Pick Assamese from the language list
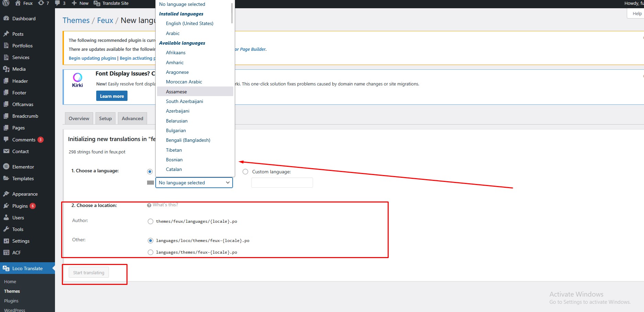This screenshot has height=312, width=644. tap(176, 92)
